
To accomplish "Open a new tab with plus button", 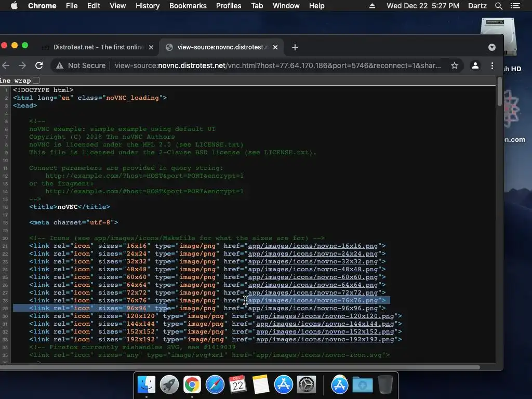I will coord(295,47).
